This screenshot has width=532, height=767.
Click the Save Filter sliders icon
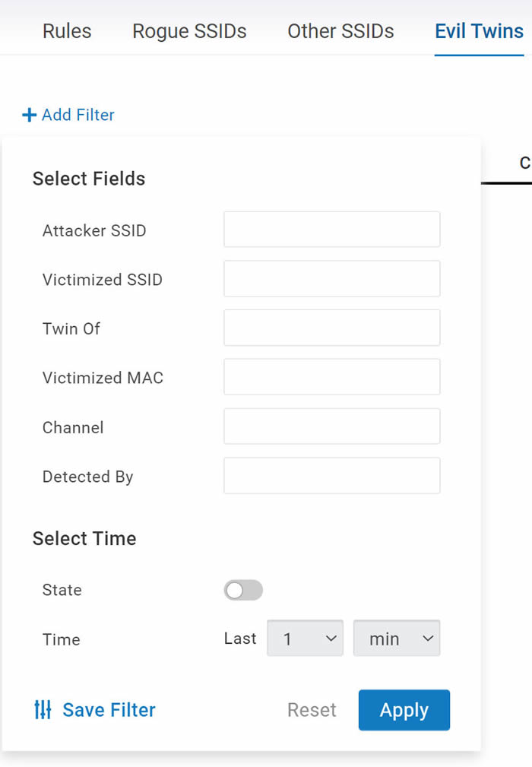[43, 710]
